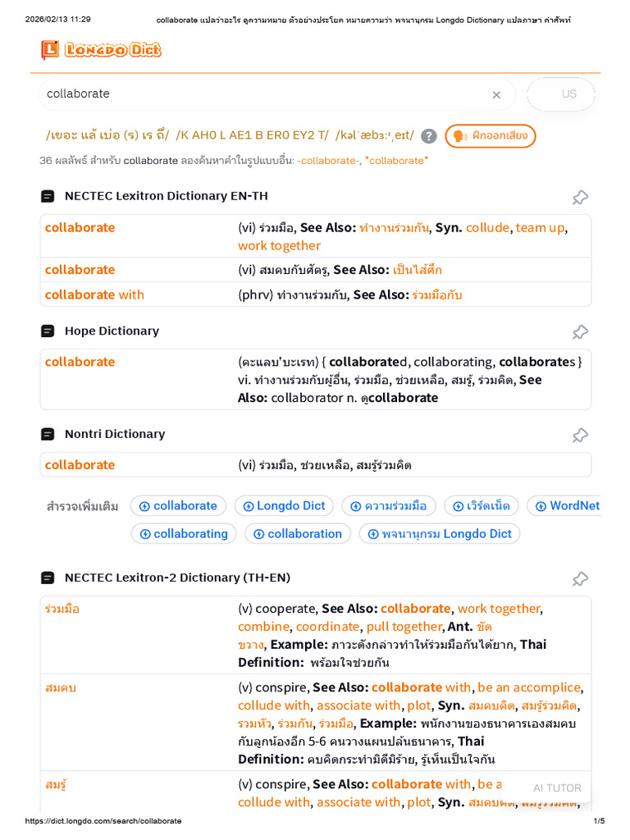Pin the Hope Dictionary section
The width and height of the screenshot is (630, 840).
click(580, 331)
